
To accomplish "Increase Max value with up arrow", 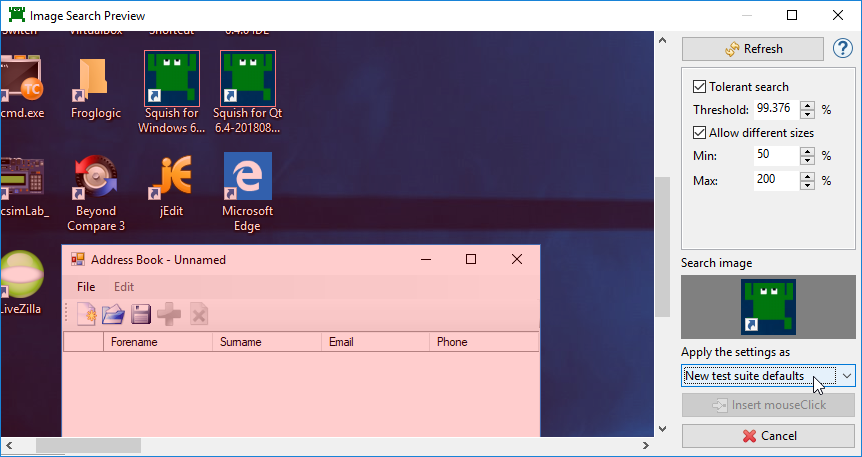I will click(807, 175).
